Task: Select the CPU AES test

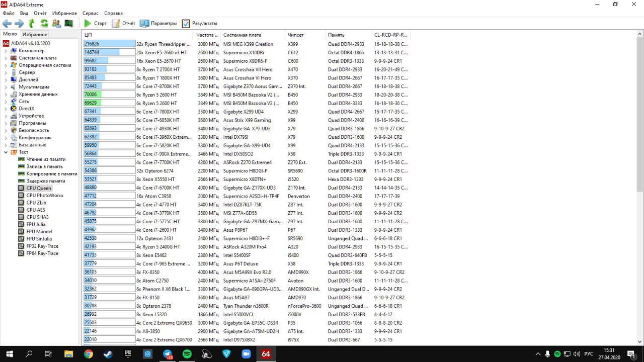Action: click(35, 210)
